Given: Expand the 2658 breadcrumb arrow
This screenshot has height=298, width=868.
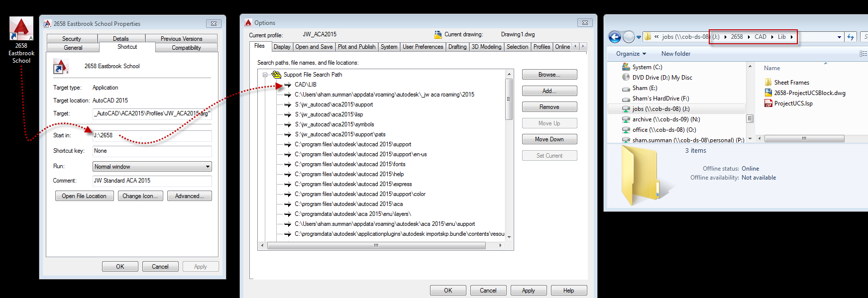Looking at the screenshot, I should pyautogui.click(x=749, y=37).
